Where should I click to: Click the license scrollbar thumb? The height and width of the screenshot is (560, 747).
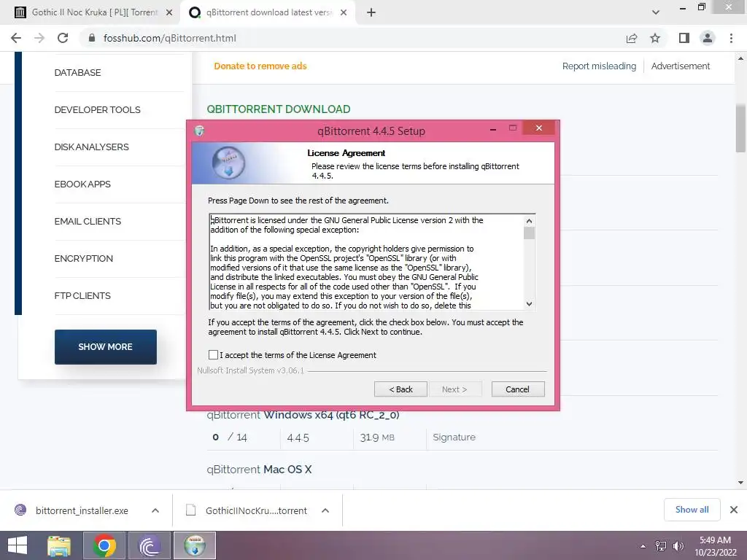(x=529, y=233)
